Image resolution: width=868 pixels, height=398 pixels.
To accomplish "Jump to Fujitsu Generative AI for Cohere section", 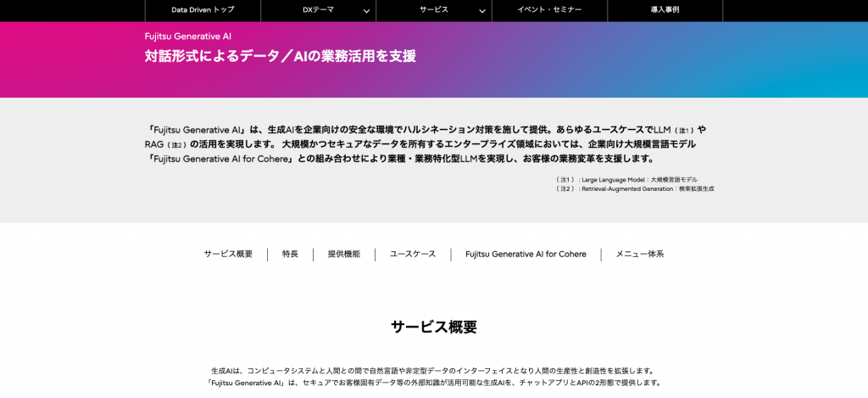I will point(526,255).
